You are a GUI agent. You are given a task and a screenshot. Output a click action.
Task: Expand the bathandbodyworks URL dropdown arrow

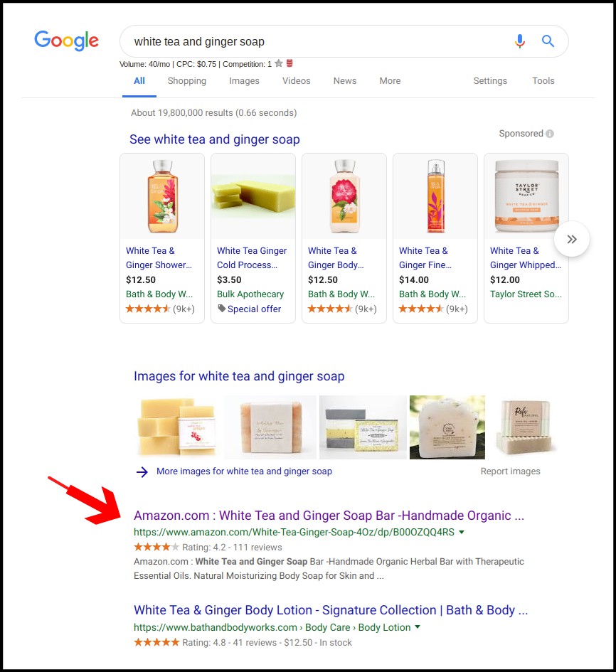[x=418, y=627]
